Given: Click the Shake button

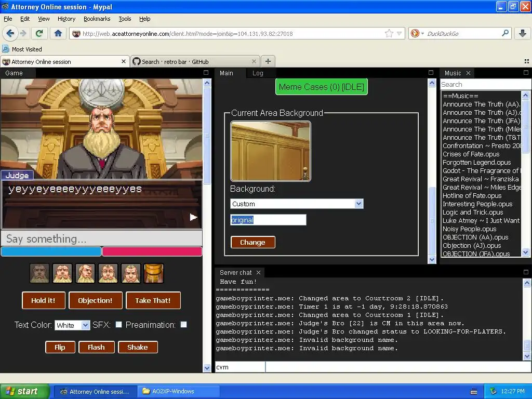Looking at the screenshot, I should 138,347.
